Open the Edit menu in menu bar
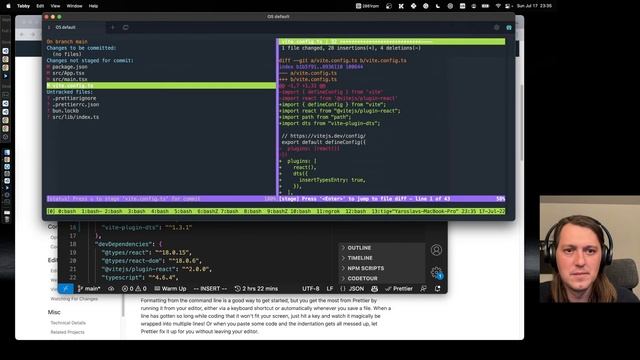The image size is (640, 360). pos(40,6)
